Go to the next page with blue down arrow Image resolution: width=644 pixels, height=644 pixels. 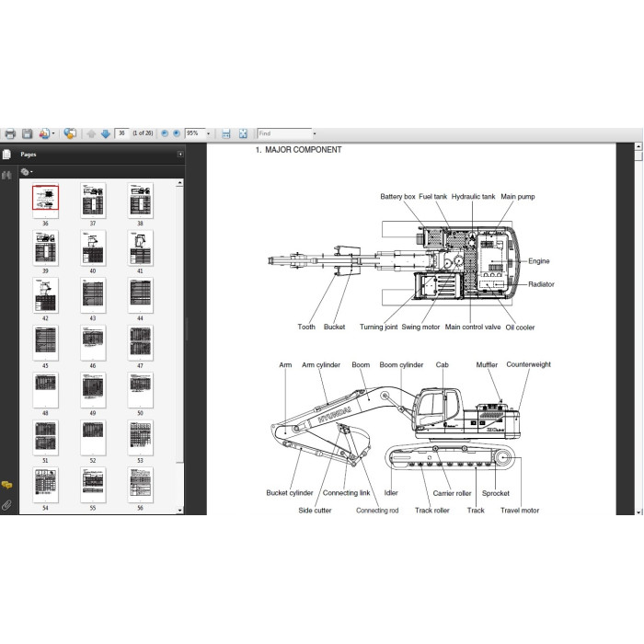click(x=106, y=133)
